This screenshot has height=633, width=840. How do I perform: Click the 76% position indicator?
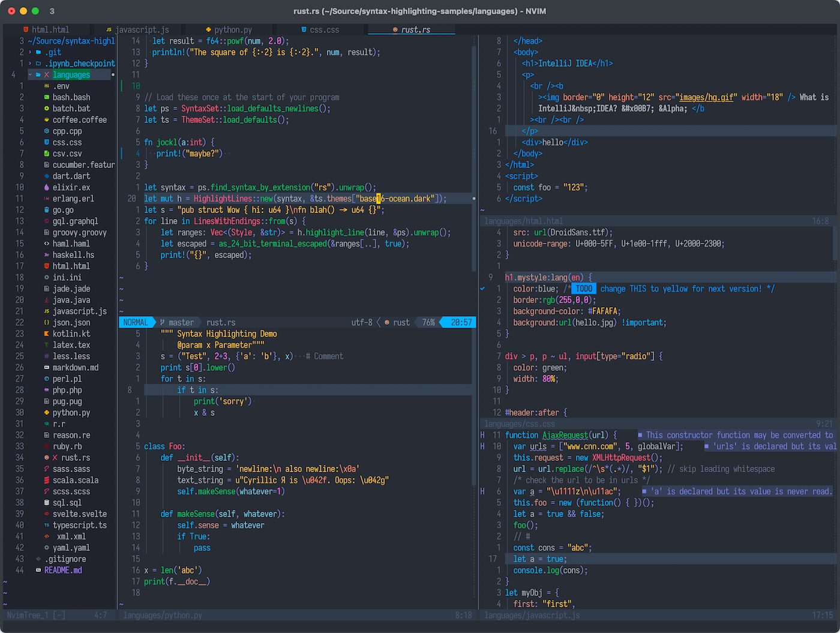(428, 322)
